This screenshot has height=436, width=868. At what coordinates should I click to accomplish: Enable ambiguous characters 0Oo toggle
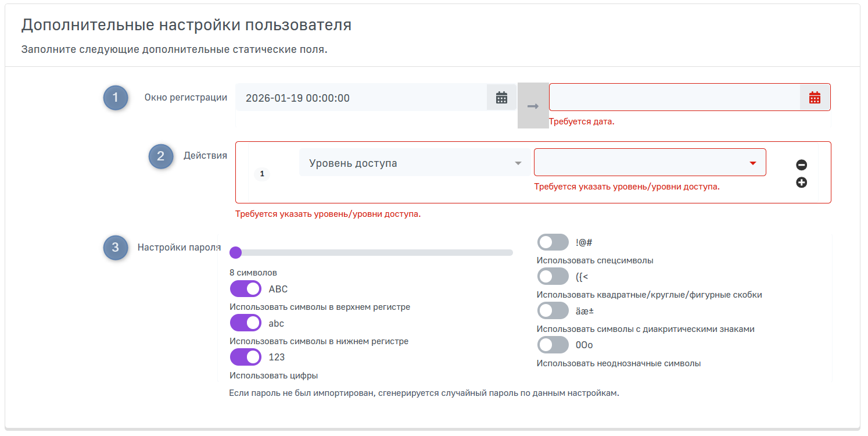[553, 345]
